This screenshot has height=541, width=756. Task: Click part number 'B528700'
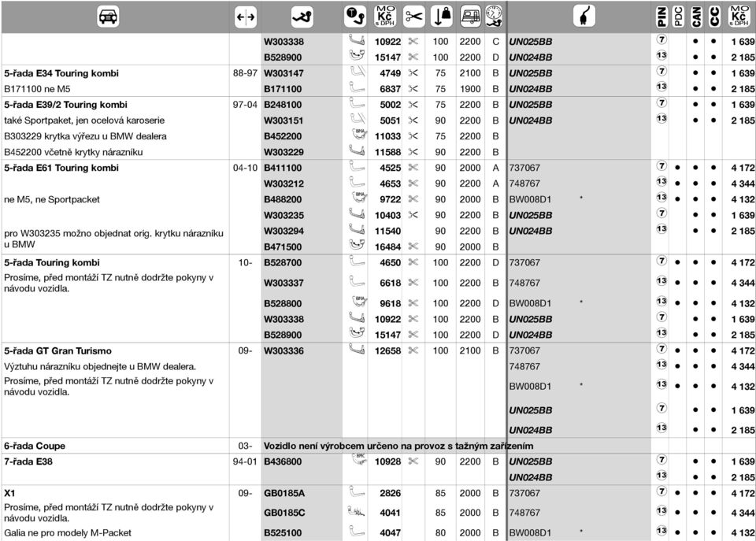[283, 263]
